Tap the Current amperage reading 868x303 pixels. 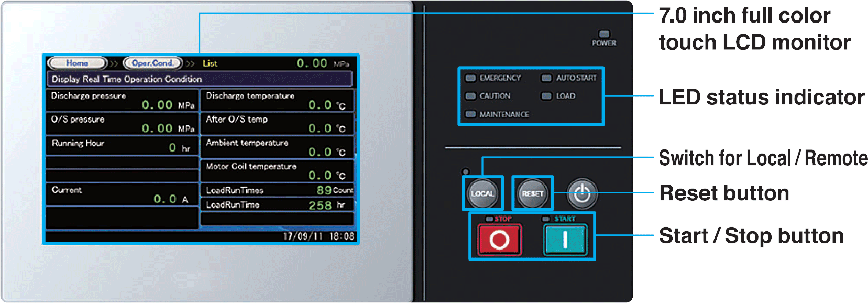122,194
